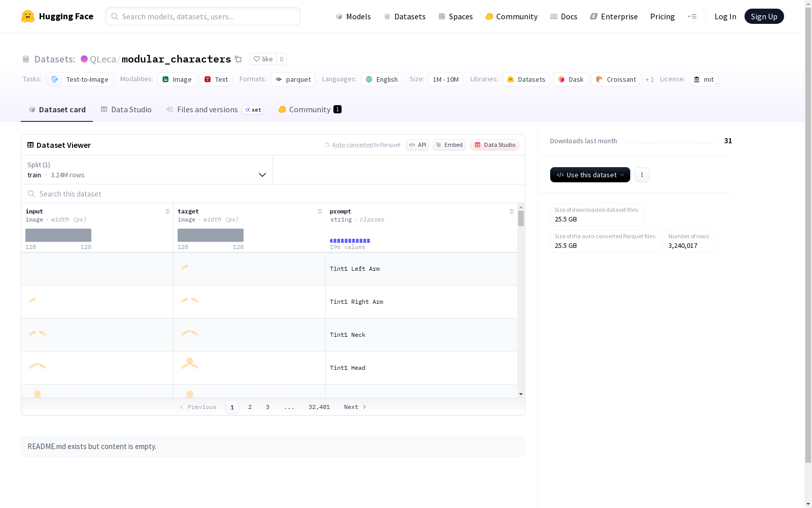Sort by the input column
The width and height of the screenshot is (812, 508).
click(167, 211)
